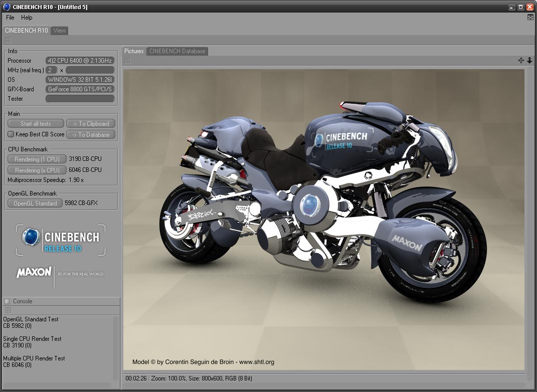Click the 6046 CB-CPU score text
This screenshot has width=537, height=392.
pos(85,170)
